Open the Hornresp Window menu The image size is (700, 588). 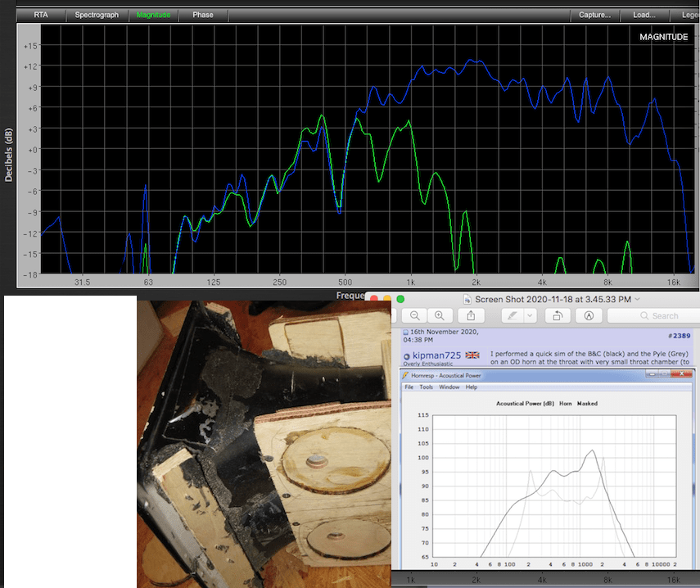coord(449,387)
